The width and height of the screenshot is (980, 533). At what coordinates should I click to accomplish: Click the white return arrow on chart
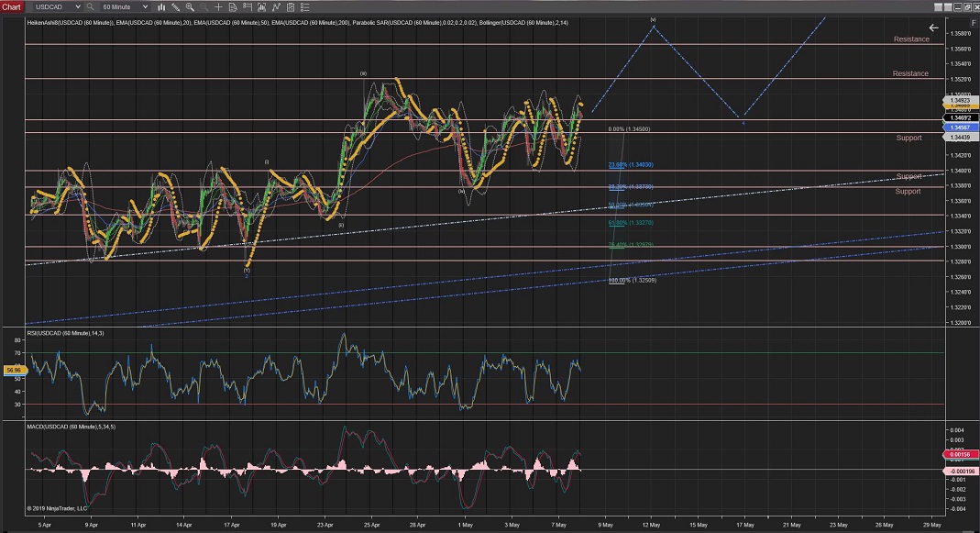[x=933, y=28]
